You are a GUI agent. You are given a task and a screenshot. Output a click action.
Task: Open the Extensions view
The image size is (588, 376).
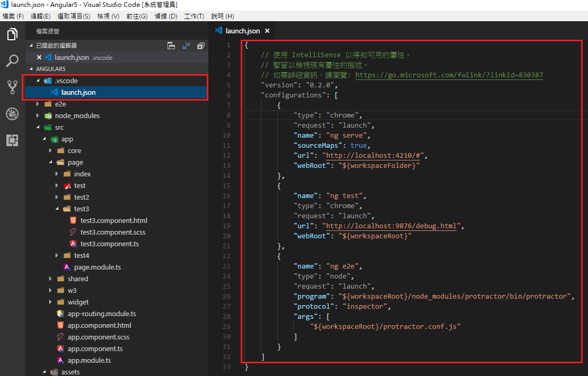pyautogui.click(x=12, y=139)
